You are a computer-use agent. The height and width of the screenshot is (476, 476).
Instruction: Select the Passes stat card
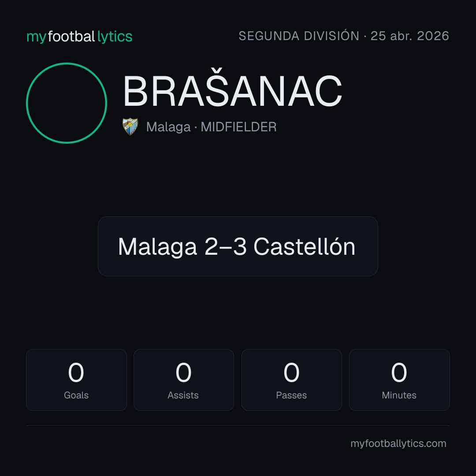(291, 380)
